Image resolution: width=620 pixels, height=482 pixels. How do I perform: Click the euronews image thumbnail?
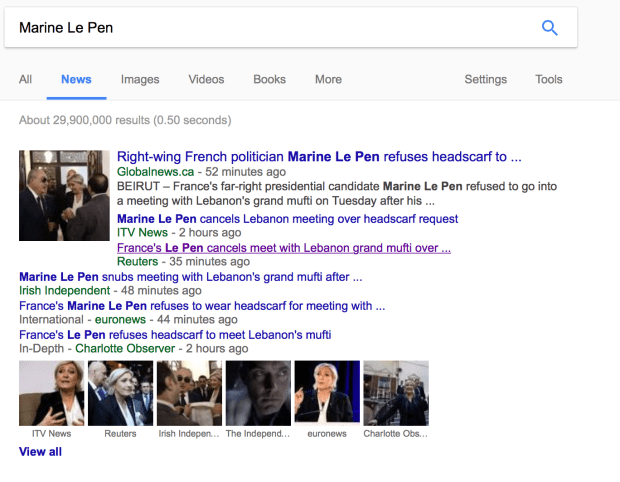(327, 394)
